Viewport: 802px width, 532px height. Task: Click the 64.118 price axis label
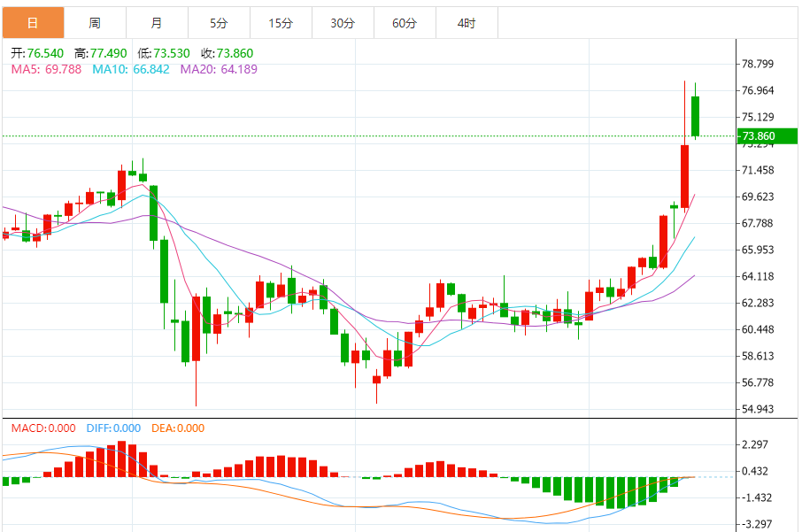tap(758, 277)
